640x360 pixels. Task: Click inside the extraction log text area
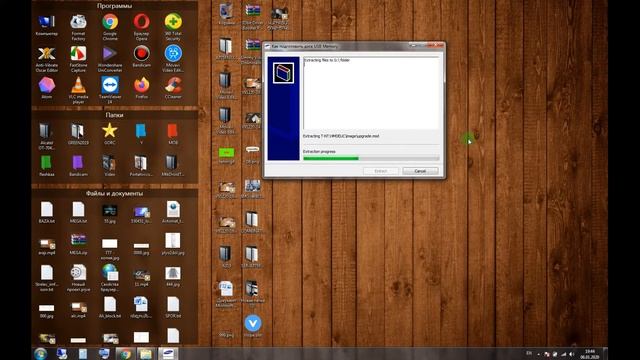pyautogui.click(x=371, y=93)
